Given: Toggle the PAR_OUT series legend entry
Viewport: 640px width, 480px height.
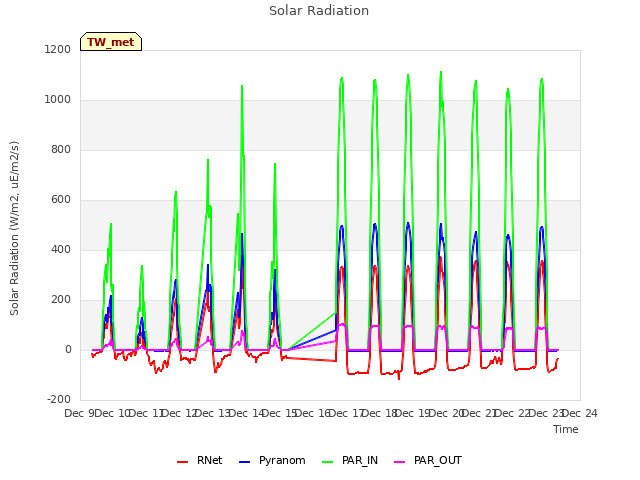Looking at the screenshot, I should (x=428, y=460).
